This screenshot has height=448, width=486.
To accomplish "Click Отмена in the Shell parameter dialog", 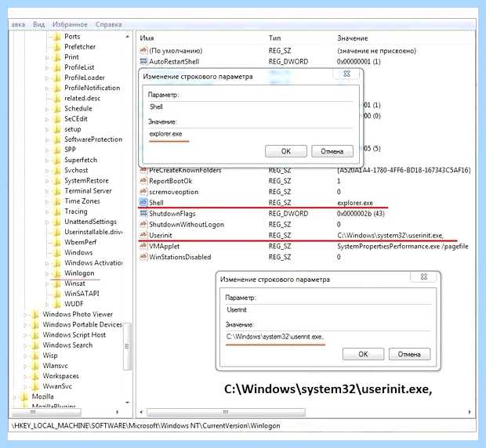I will click(x=332, y=151).
